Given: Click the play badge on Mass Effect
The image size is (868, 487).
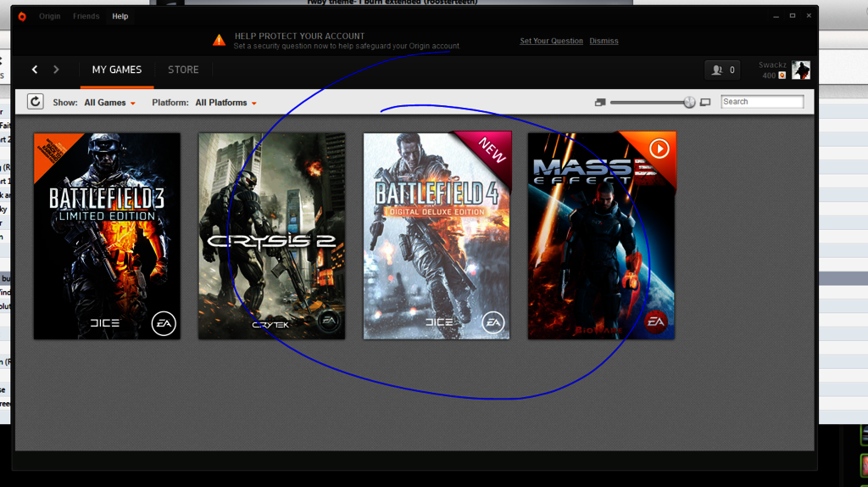Looking at the screenshot, I should click(659, 148).
